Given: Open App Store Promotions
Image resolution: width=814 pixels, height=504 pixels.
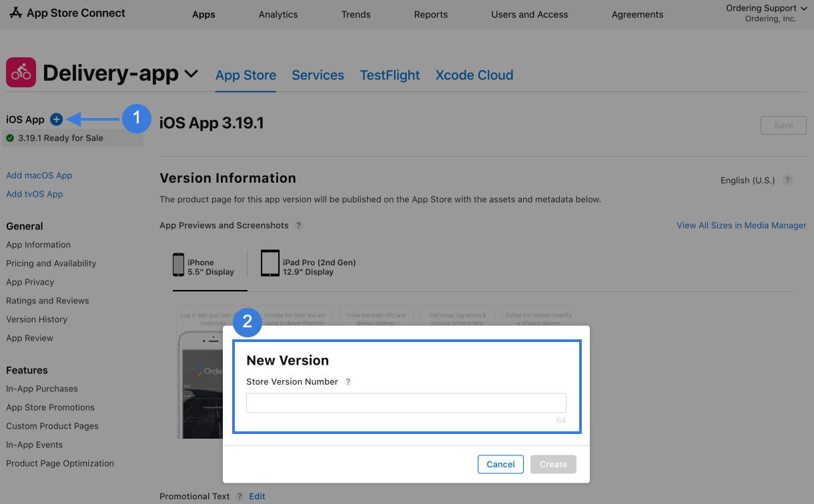Looking at the screenshot, I should [x=50, y=407].
